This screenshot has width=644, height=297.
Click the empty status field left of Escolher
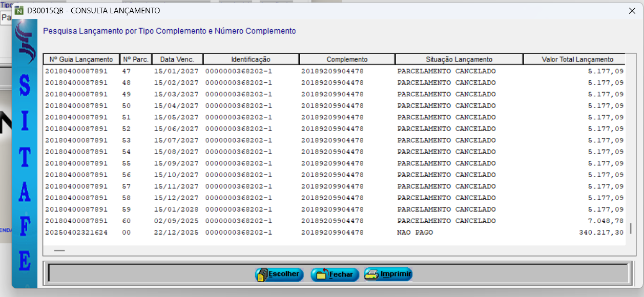(x=149, y=273)
